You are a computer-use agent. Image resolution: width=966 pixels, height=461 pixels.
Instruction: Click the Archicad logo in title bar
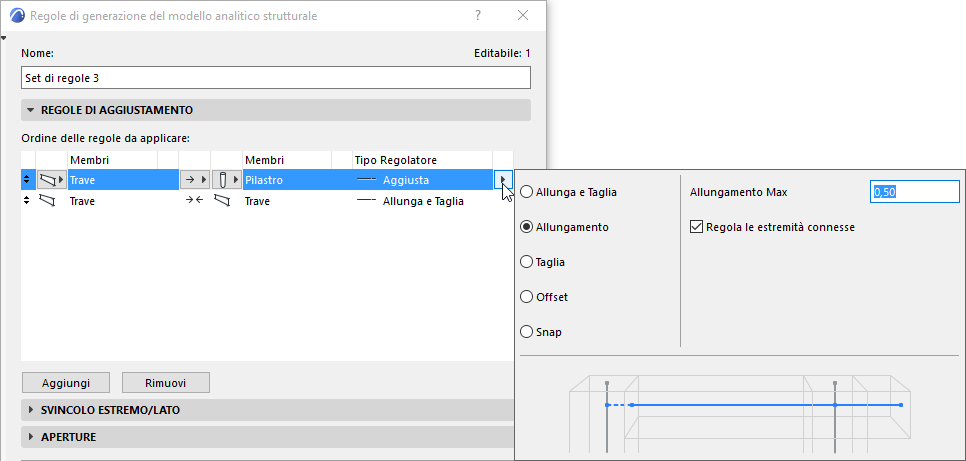[x=17, y=15]
